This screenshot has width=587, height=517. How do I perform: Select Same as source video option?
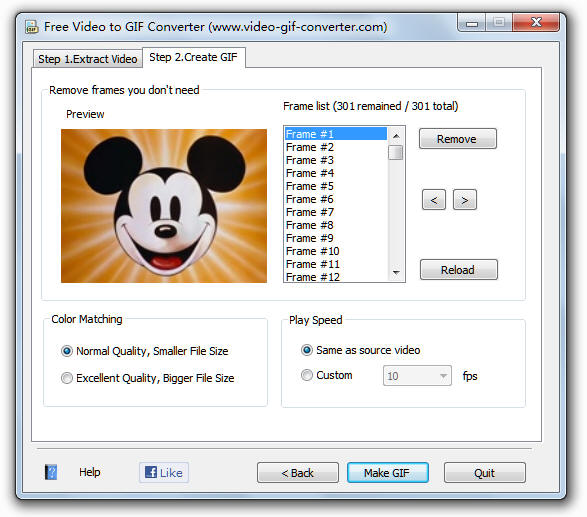point(307,350)
